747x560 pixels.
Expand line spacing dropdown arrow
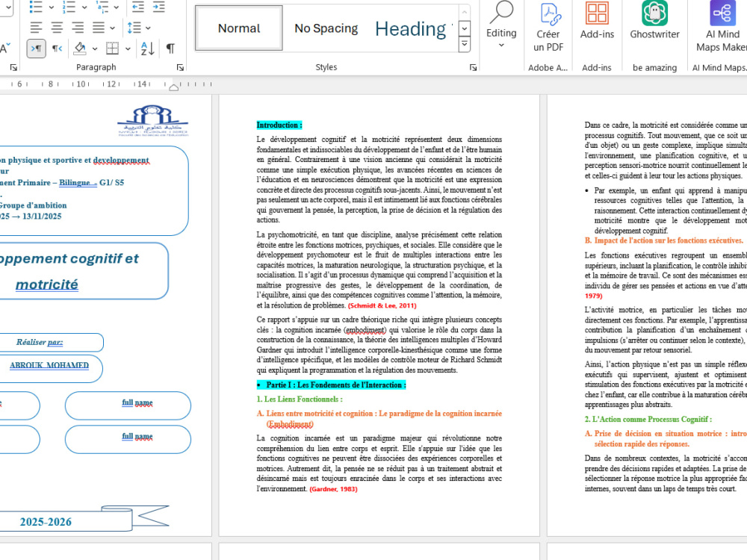click(x=148, y=28)
